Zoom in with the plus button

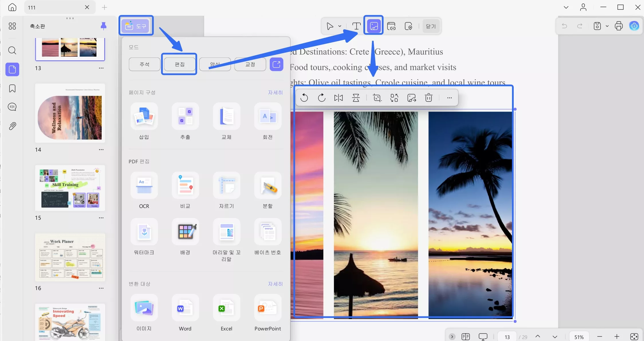pos(617,337)
